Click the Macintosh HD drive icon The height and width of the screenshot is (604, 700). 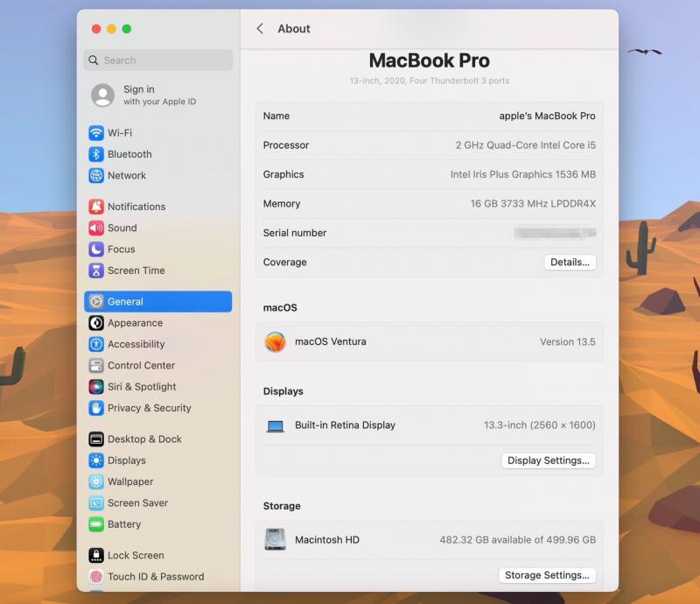click(275, 540)
